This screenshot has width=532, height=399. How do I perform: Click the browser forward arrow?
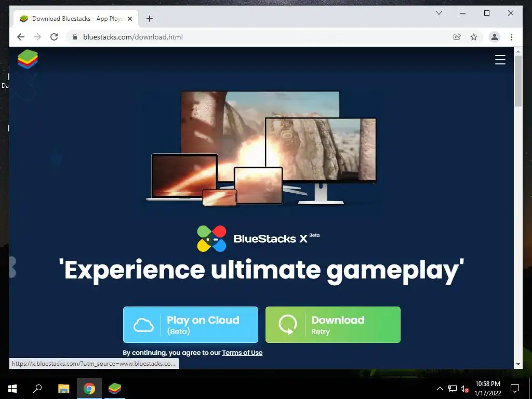pos(37,37)
